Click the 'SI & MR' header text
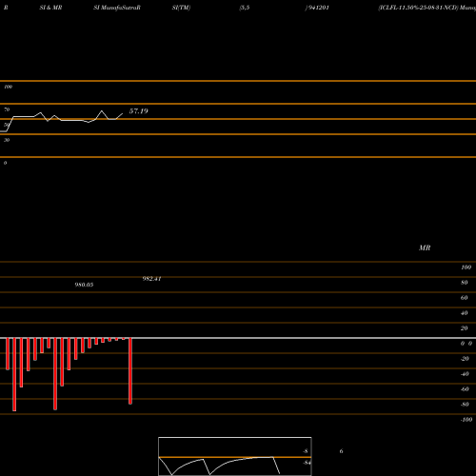The image size is (476, 476). point(50,8)
